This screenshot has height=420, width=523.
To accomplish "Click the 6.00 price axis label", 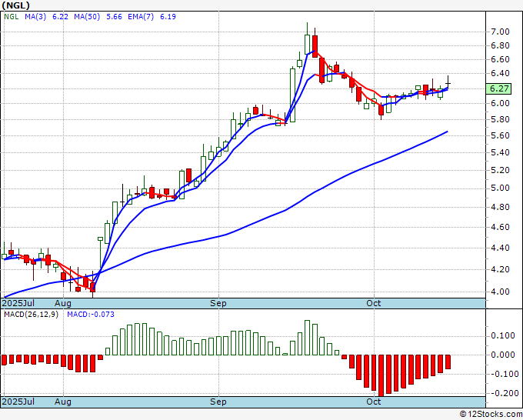I will click(x=500, y=103).
